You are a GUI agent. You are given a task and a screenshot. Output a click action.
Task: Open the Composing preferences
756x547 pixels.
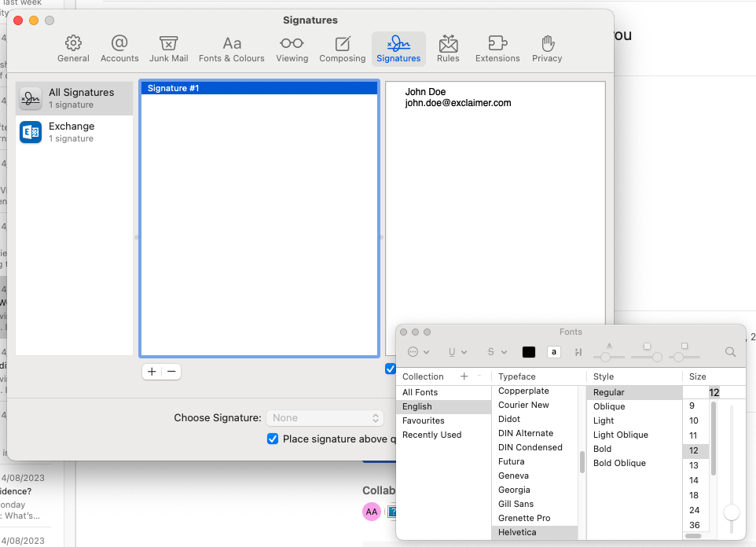[342, 48]
